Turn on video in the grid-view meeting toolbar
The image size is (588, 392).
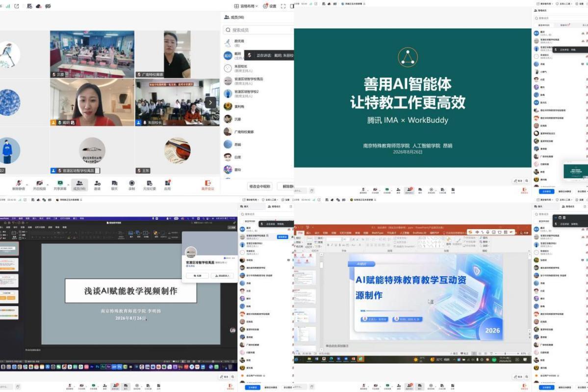[x=39, y=184]
